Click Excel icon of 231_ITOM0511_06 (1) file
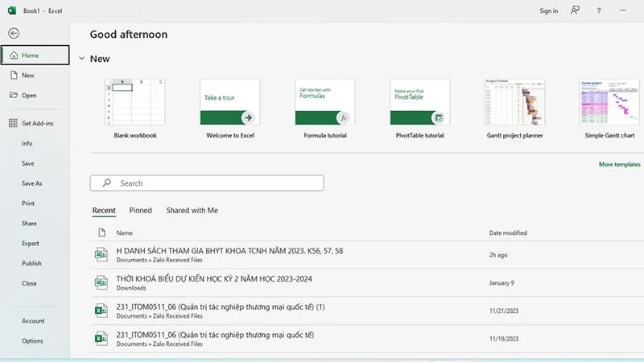This screenshot has width=644, height=362. 101,311
